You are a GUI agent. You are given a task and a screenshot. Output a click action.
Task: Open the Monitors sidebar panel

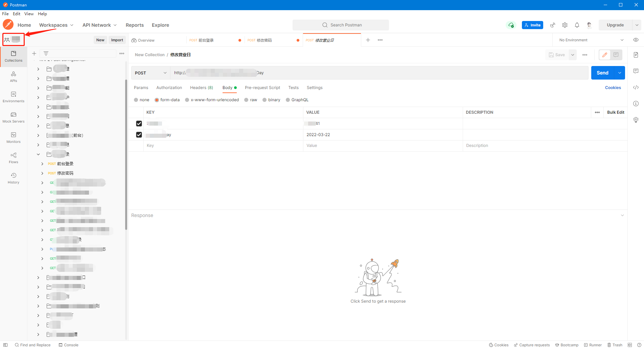[x=14, y=138]
